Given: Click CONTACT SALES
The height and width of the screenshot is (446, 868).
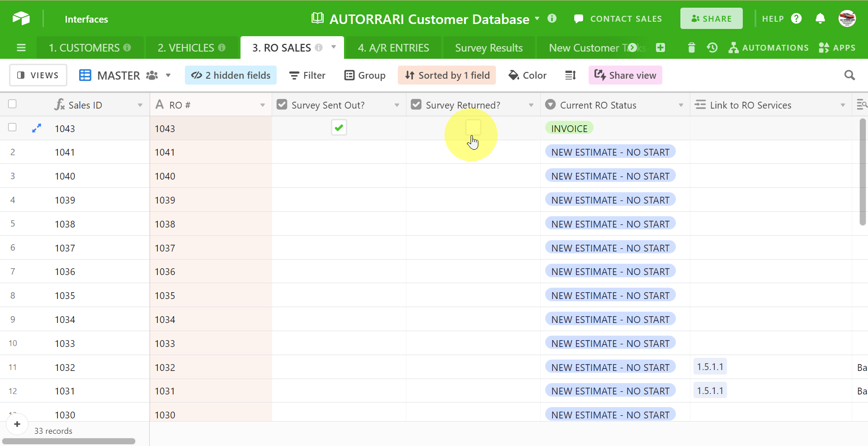Looking at the screenshot, I should [618, 19].
